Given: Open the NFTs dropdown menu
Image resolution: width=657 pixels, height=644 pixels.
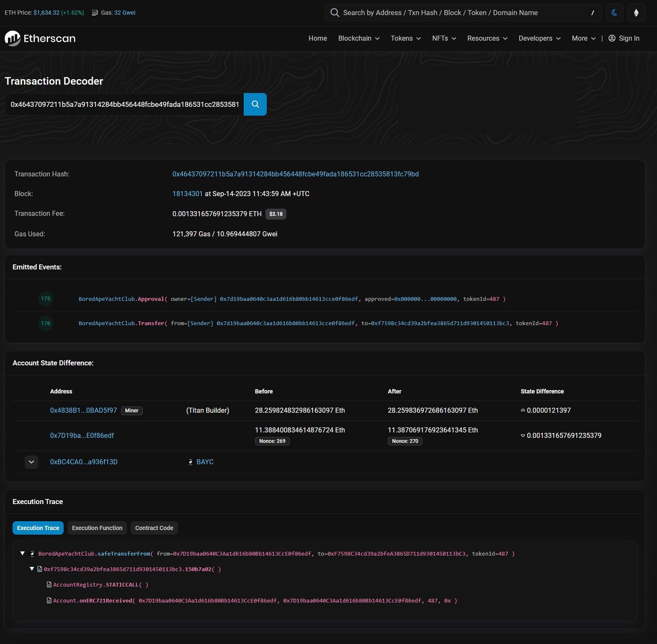Looking at the screenshot, I should coord(444,39).
